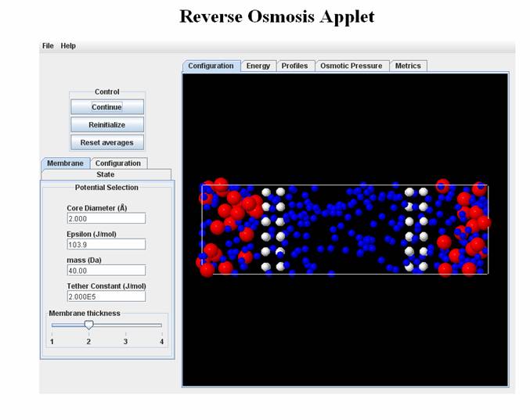Screen dimensions: 530x420
Task: Click the mass (Da) input field
Action: pyautogui.click(x=106, y=271)
